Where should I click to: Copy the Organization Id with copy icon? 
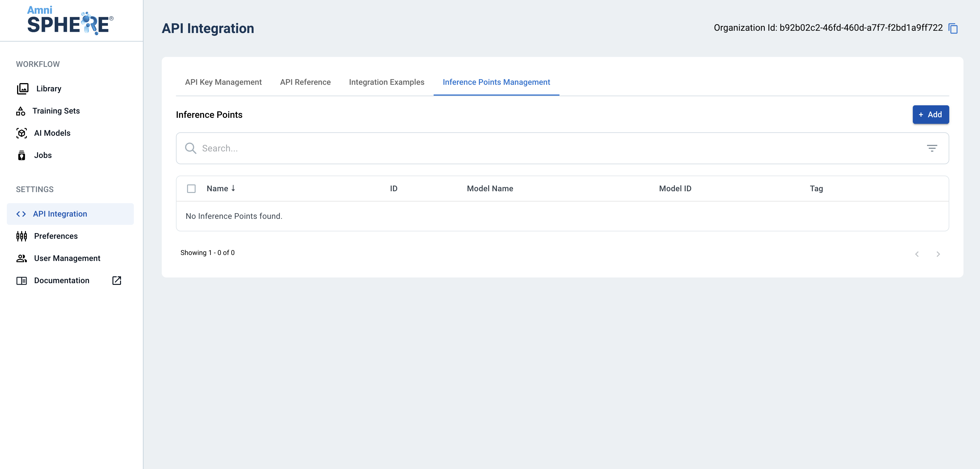point(953,28)
